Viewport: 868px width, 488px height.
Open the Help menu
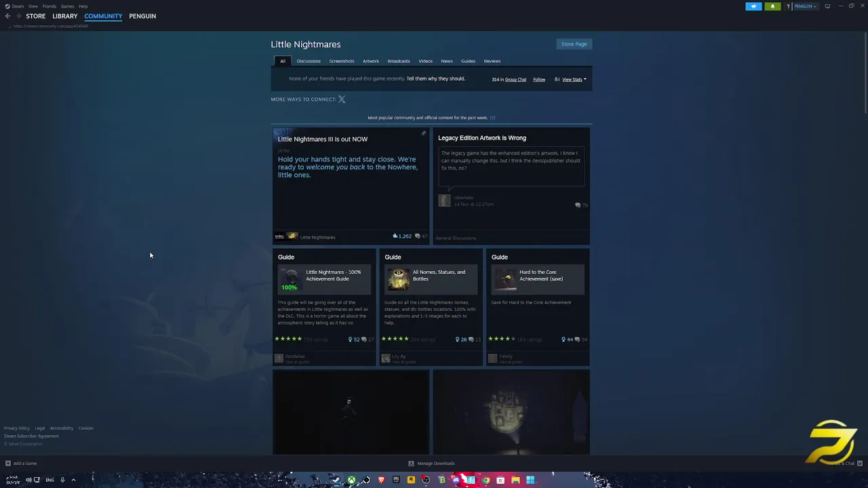[x=83, y=6]
